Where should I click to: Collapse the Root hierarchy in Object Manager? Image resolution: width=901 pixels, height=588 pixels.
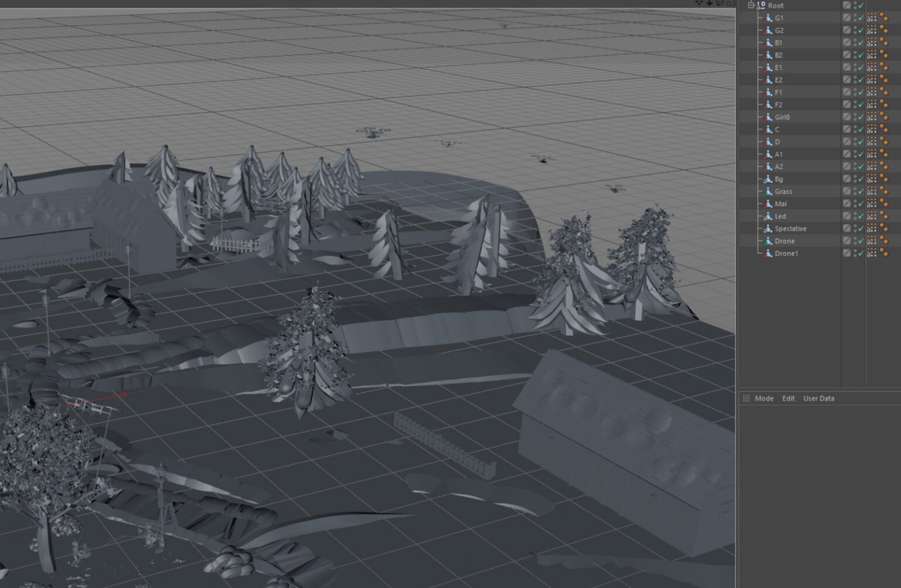(750, 5)
